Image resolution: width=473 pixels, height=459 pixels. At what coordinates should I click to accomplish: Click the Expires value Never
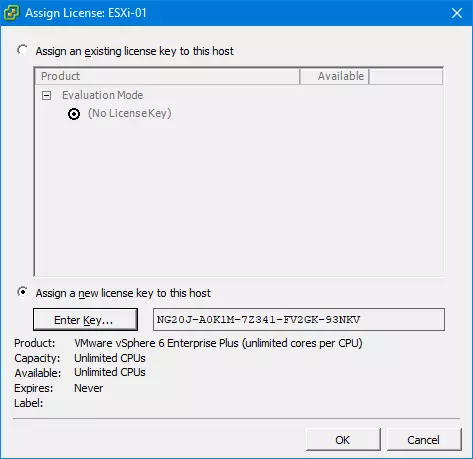point(89,388)
